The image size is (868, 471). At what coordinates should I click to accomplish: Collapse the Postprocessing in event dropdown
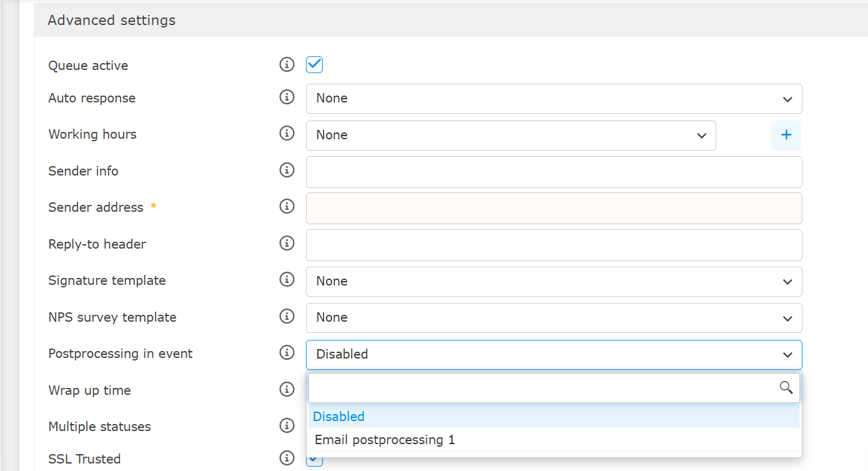(x=554, y=354)
